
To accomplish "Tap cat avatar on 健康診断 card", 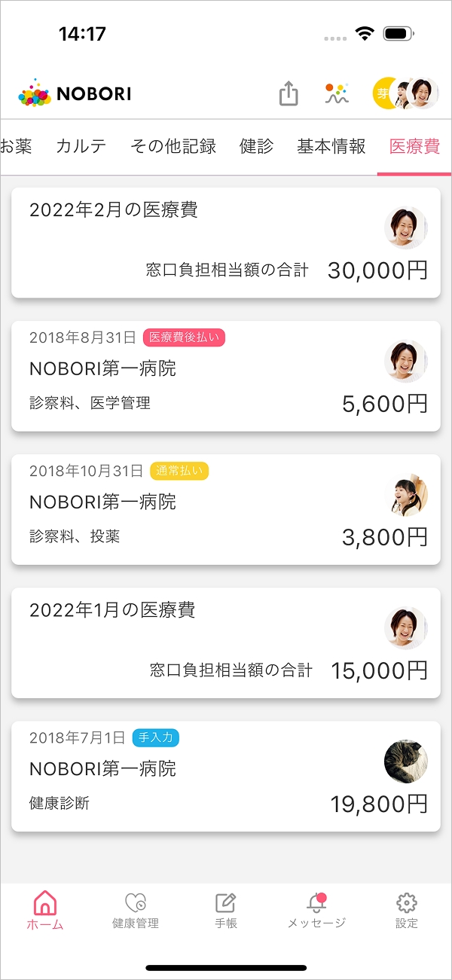I will (406, 762).
